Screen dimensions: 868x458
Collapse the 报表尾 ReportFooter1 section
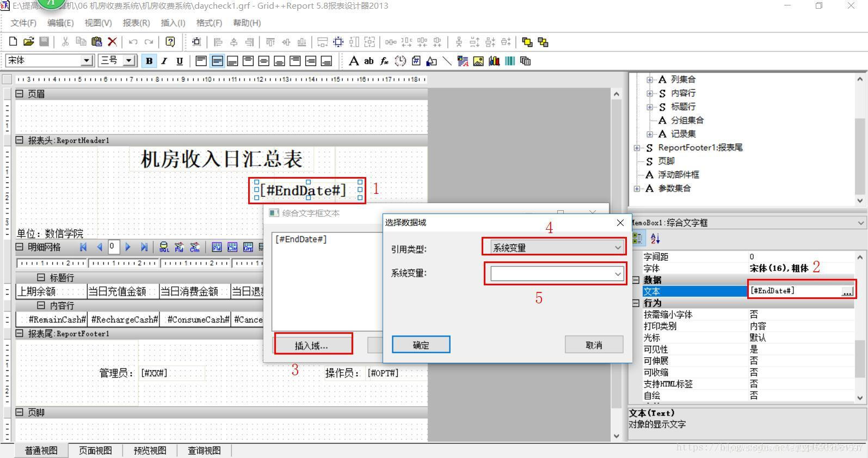[20, 333]
